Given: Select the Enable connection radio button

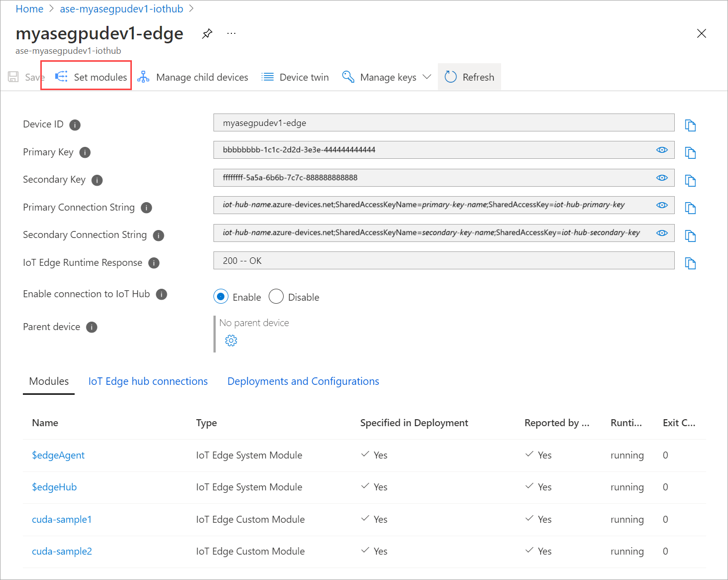Looking at the screenshot, I should tap(221, 297).
